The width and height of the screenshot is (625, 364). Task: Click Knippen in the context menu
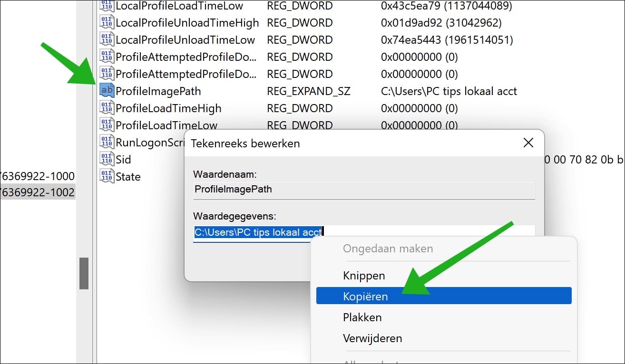point(363,275)
